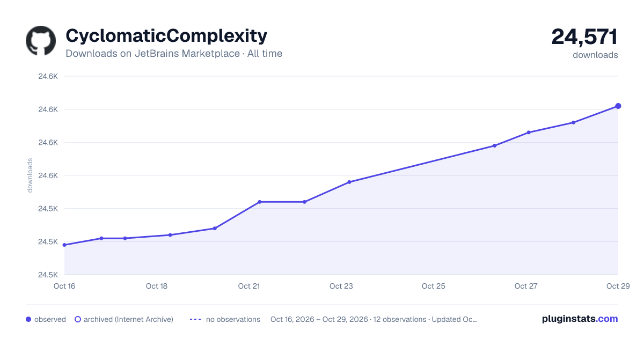This screenshot has height=338, width=644.
Task: Select the first data point at Oct 16
Action: point(64,245)
